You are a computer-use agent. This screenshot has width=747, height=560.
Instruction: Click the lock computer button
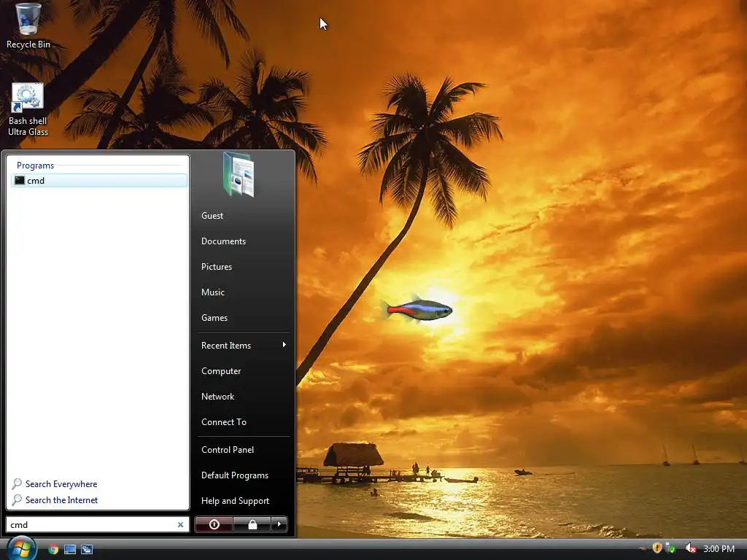[252, 524]
